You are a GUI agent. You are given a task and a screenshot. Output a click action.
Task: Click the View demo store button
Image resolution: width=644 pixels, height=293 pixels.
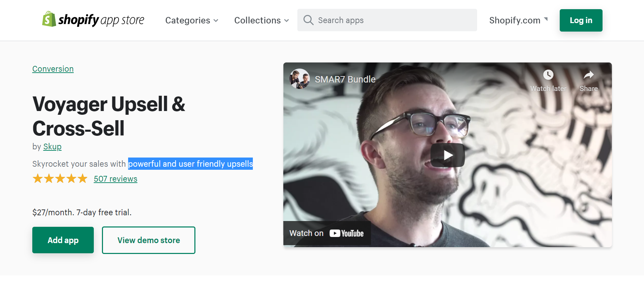149,240
